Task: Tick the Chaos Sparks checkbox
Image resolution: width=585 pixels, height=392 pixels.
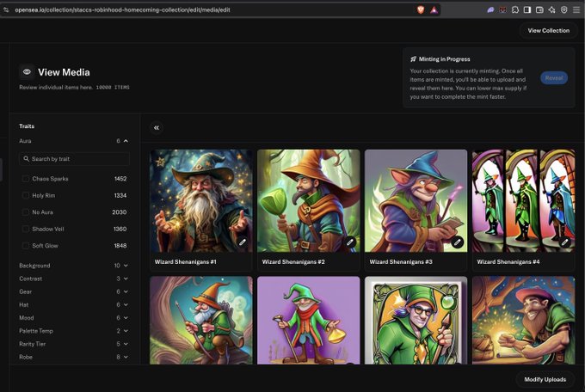Action: tap(25, 179)
